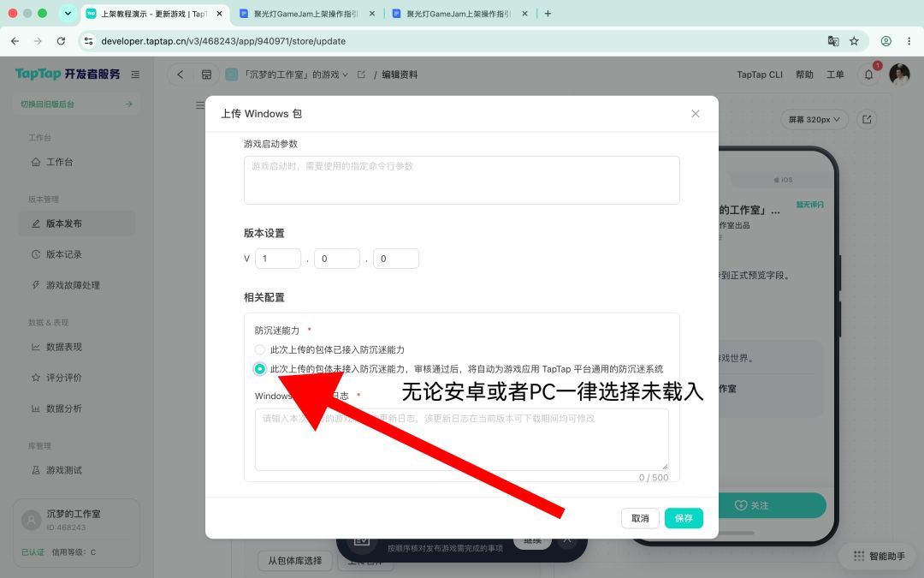Image resolution: width=924 pixels, height=578 pixels.
Task: Open the user avatar menu
Action: tap(899, 74)
